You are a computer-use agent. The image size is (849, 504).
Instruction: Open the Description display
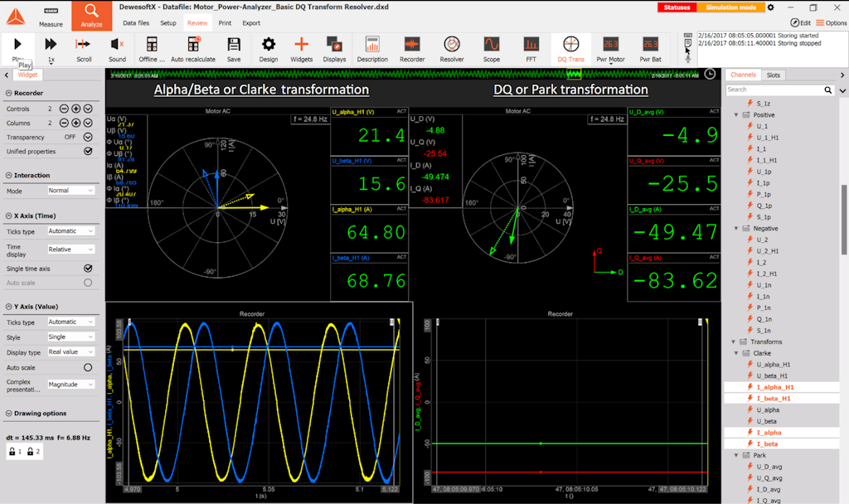[x=372, y=49]
